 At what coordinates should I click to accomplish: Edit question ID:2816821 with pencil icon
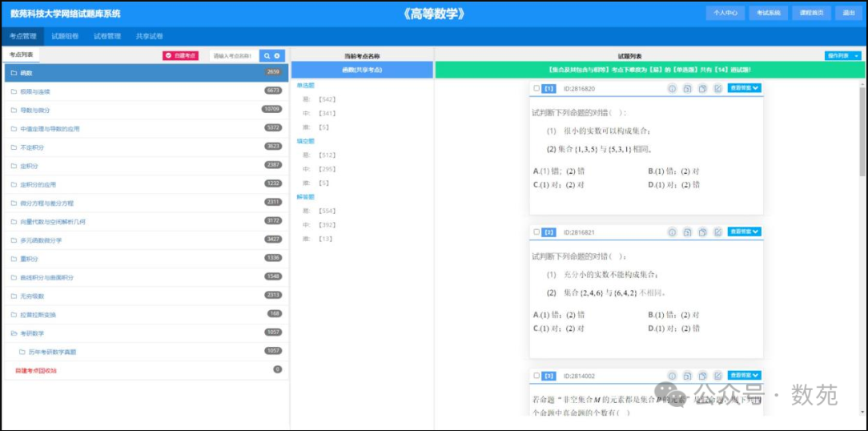[718, 232]
